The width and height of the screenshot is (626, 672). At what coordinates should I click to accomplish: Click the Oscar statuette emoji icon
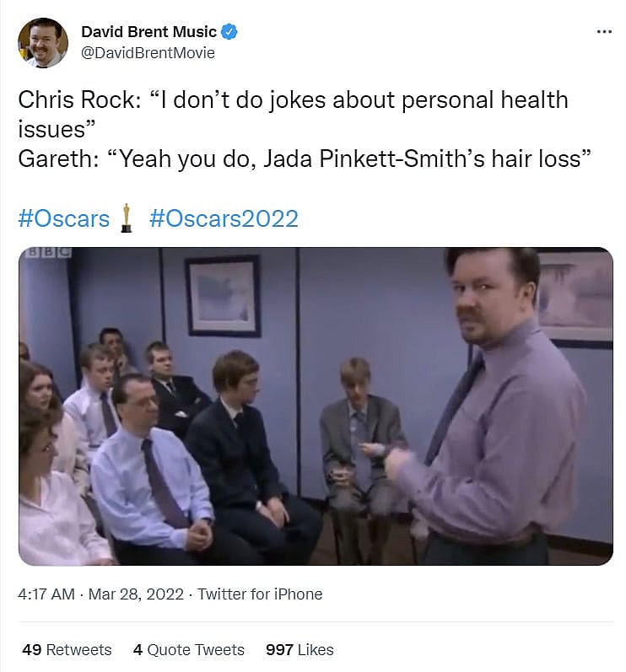click(126, 218)
